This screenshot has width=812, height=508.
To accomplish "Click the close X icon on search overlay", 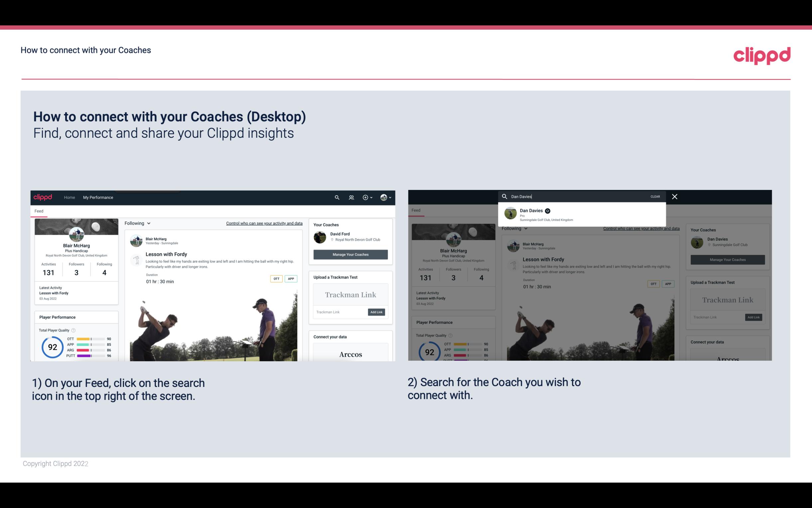I will pos(673,196).
